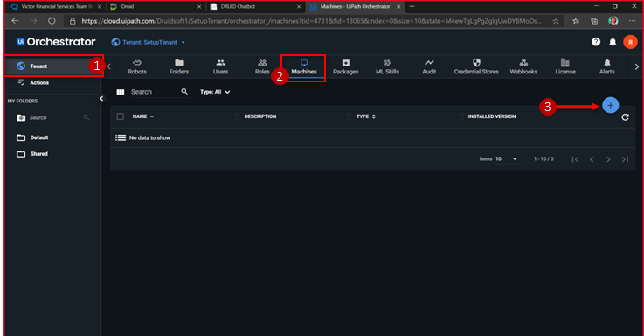
Task: Switch to Victor Financial Services Teams browser tab
Action: [56, 7]
